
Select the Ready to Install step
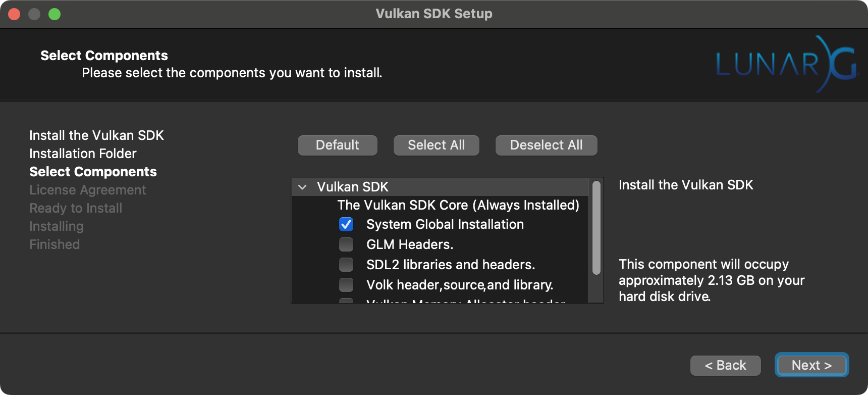(76, 208)
